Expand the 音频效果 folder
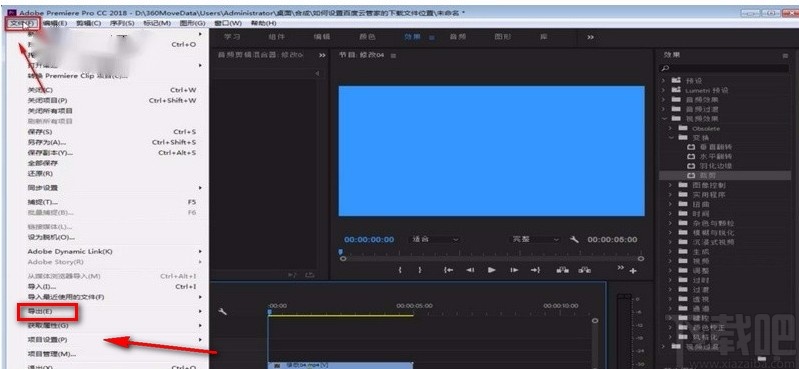The width and height of the screenshot is (799, 369). (663, 100)
